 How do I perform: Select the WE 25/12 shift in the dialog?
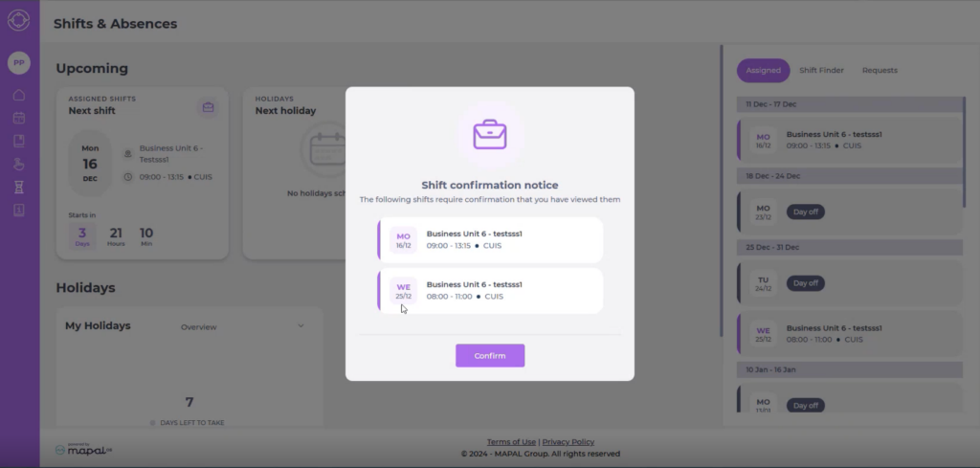tap(490, 291)
